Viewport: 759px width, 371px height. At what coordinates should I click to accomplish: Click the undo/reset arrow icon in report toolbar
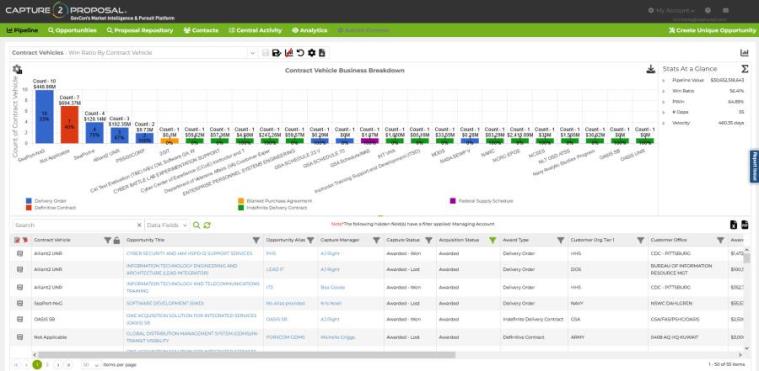300,53
